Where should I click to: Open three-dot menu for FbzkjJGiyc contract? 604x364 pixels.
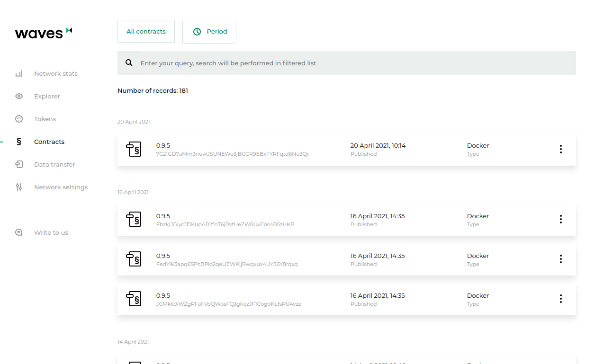[560, 220]
